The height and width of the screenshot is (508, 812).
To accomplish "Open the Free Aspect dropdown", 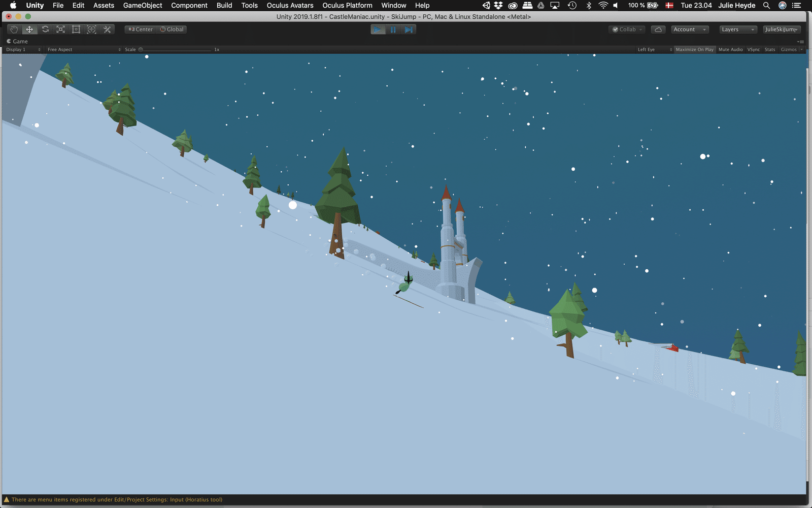I will click(84, 49).
